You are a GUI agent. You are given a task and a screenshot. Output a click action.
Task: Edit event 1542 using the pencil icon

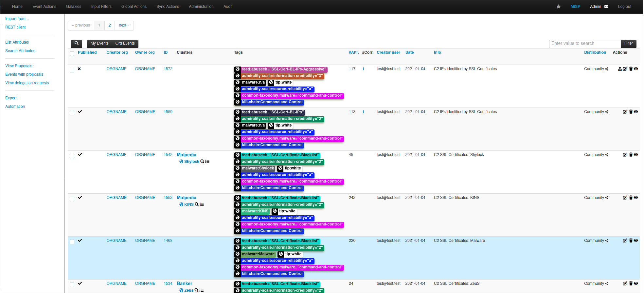pos(625,155)
